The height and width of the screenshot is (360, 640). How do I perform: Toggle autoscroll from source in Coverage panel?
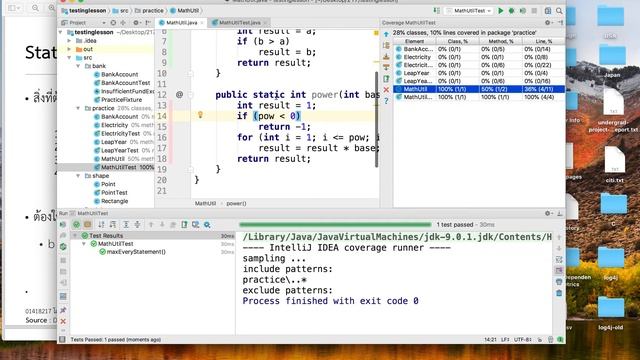point(386,68)
